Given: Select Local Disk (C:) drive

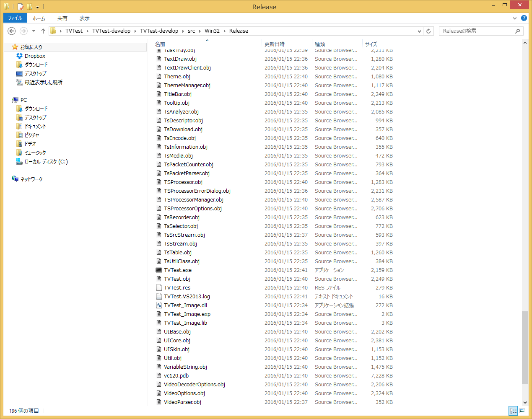Looking at the screenshot, I should click(46, 162).
